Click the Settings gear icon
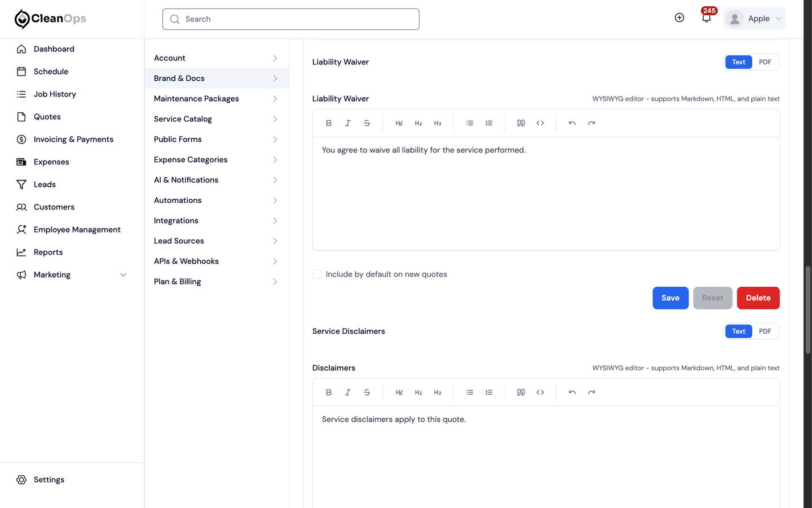 click(21, 480)
